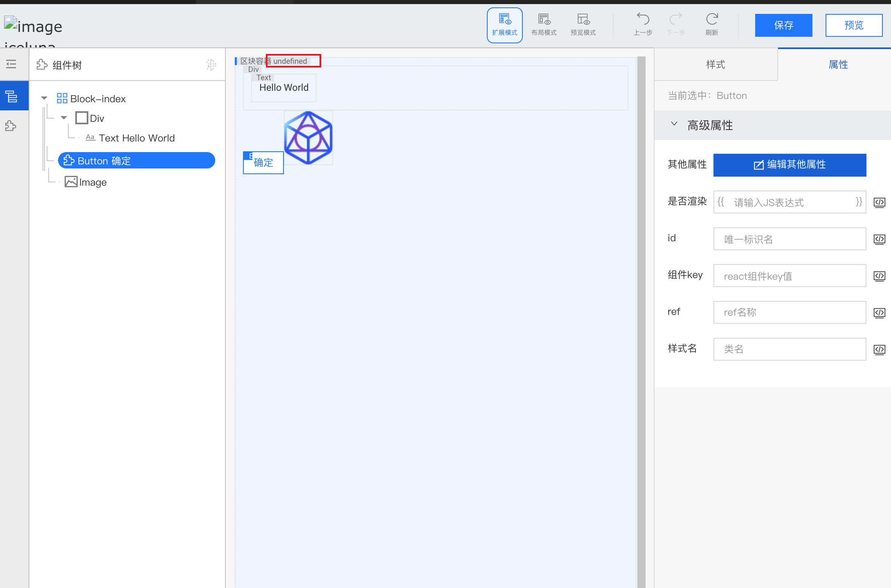Viewport: 891px width, 588px height.
Task: Open the component library puzzle icon in sidebar
Action: 10,126
